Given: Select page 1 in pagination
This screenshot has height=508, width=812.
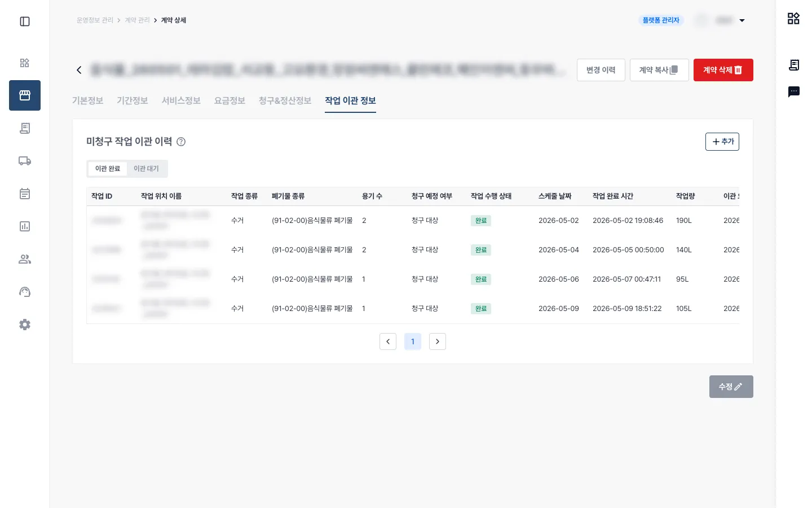Looking at the screenshot, I should pyautogui.click(x=413, y=341).
